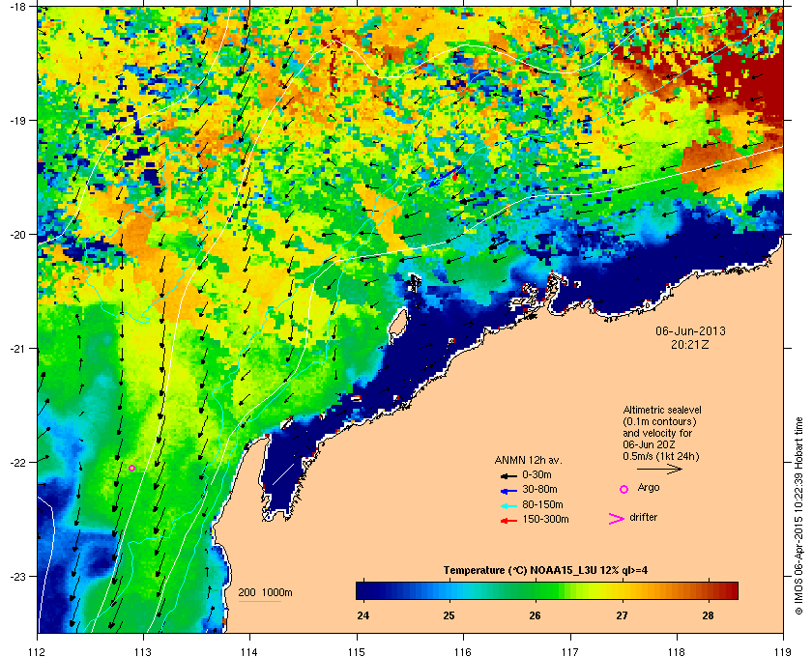Viewport: 812px width, 657px height.
Task: Click the latitude axis label -18
Action: (x=17, y=7)
